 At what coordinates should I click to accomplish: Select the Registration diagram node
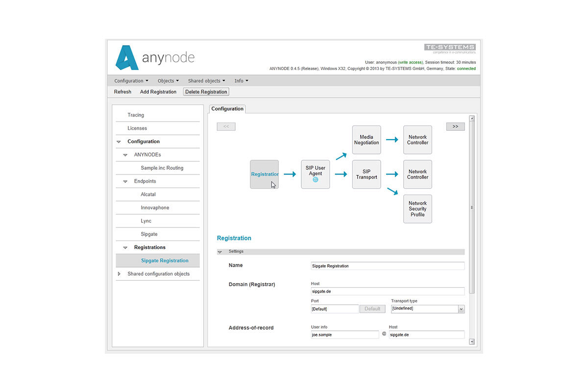click(264, 174)
